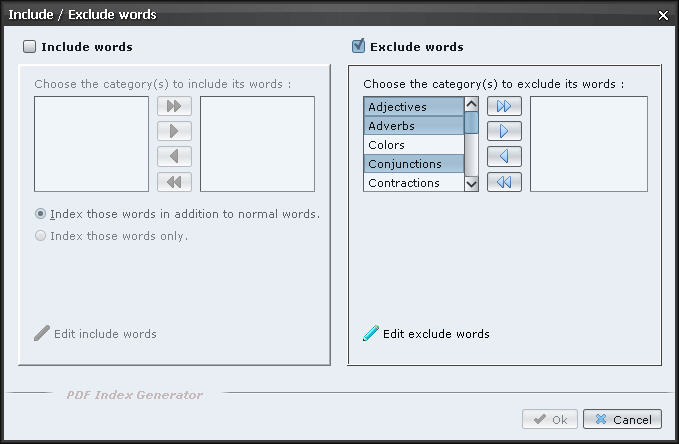Image resolution: width=679 pixels, height=444 pixels.
Task: Click move-all-left arrow in Exclude words panel
Action: [x=504, y=182]
